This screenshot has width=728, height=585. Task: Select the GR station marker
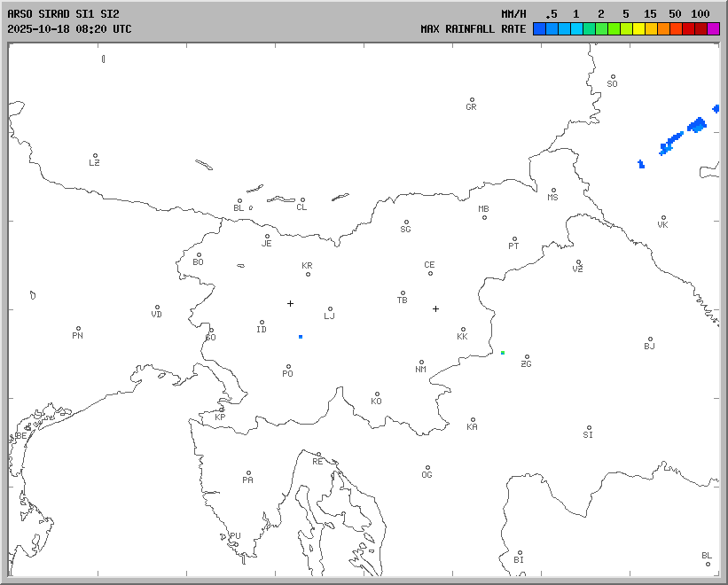pos(472,100)
